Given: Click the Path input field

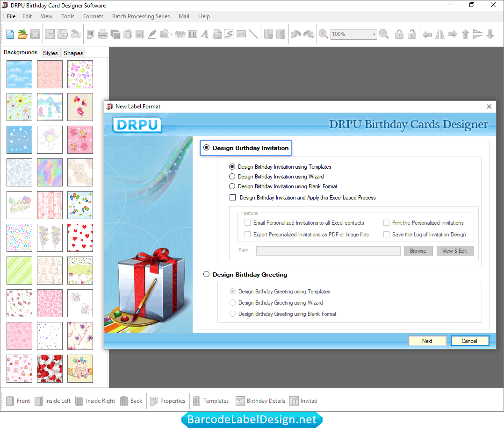Looking at the screenshot, I should 328,251.
